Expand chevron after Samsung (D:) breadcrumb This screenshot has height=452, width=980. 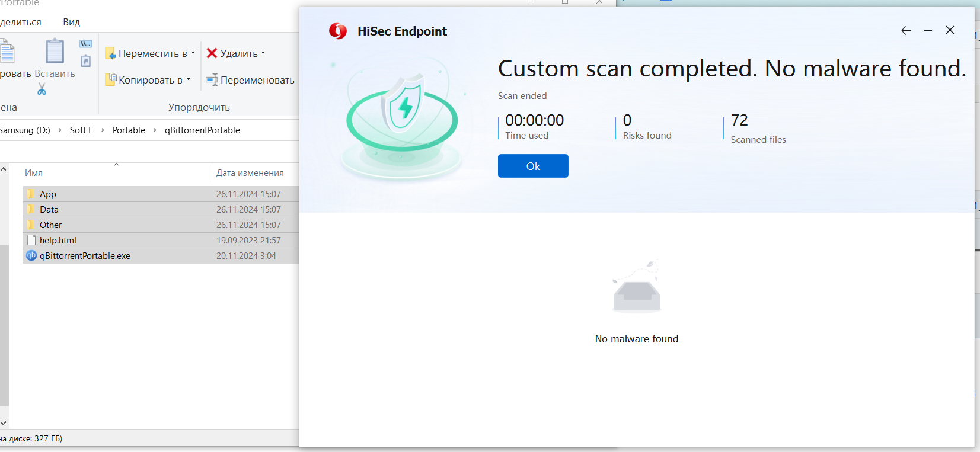(x=60, y=130)
